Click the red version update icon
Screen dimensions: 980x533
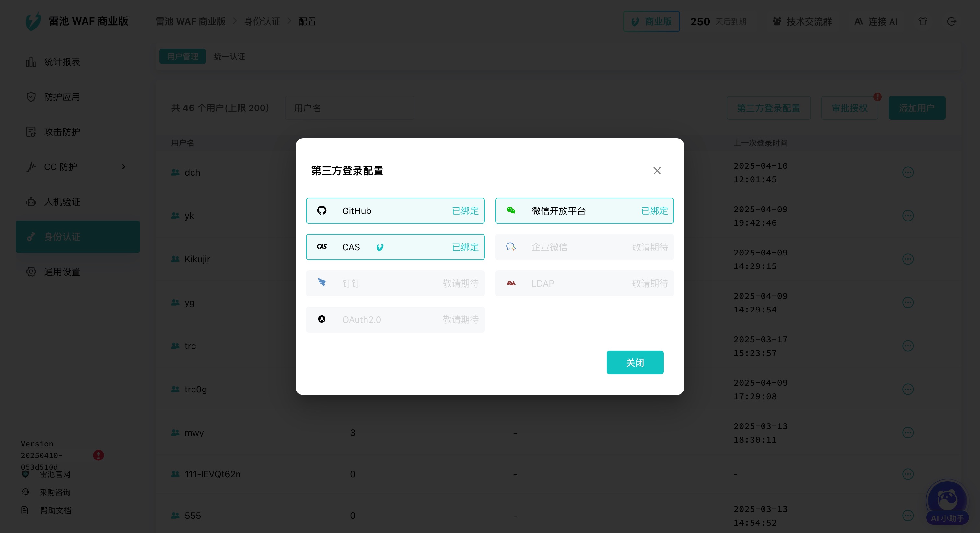[98, 455]
